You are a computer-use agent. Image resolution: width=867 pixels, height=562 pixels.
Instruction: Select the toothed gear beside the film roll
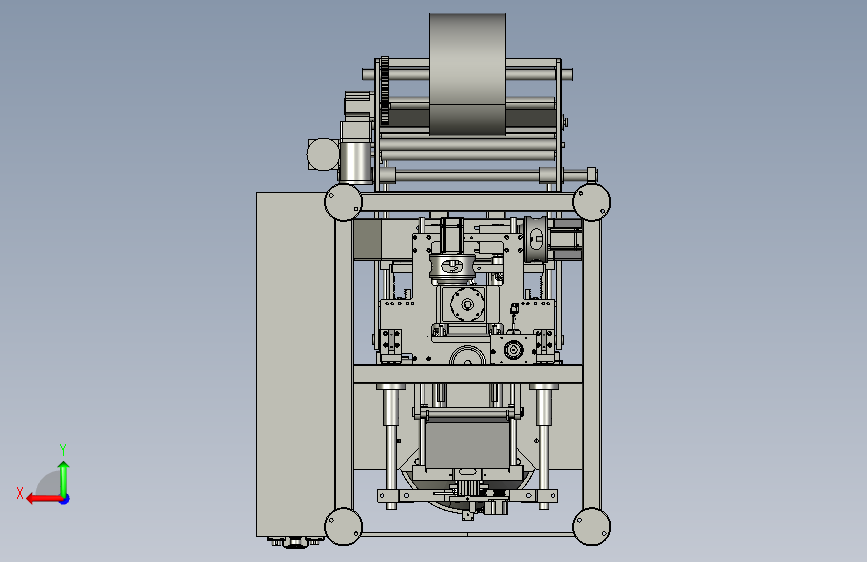[x=385, y=90]
